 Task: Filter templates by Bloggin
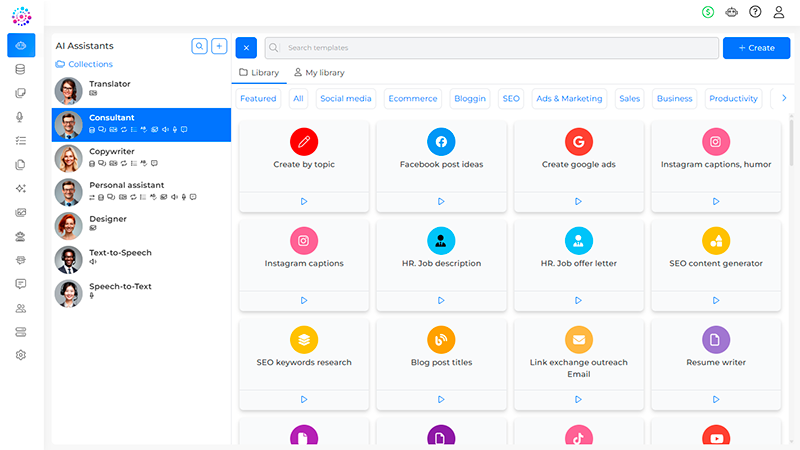pyautogui.click(x=470, y=98)
